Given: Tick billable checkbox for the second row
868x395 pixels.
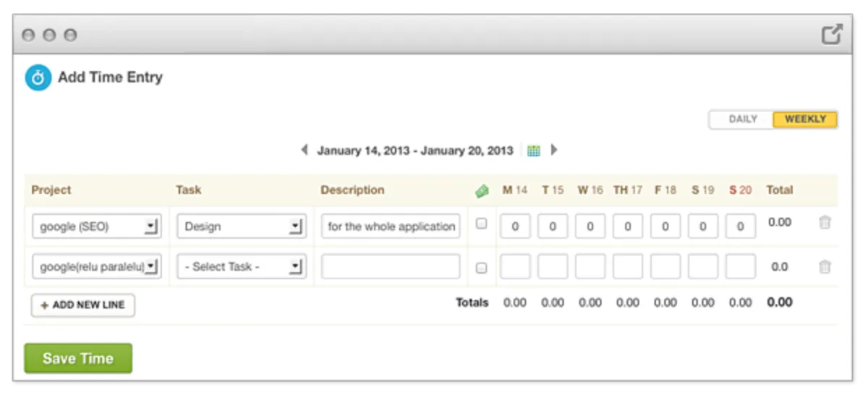Looking at the screenshot, I should click(481, 268).
